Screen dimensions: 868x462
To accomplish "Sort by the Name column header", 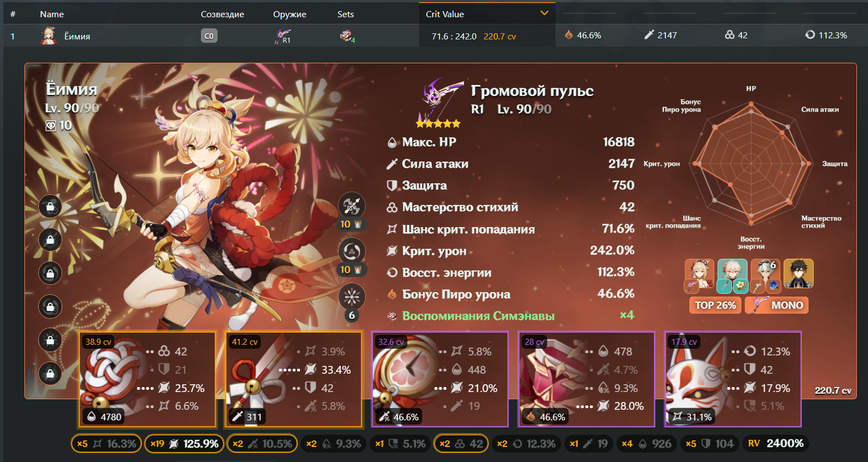I will [x=52, y=14].
